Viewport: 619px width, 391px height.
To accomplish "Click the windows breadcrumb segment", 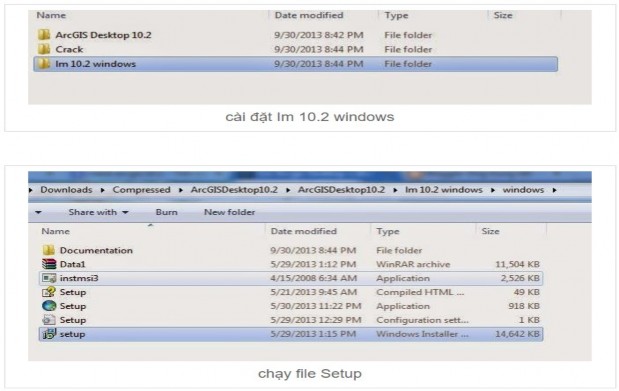I will click(x=523, y=190).
